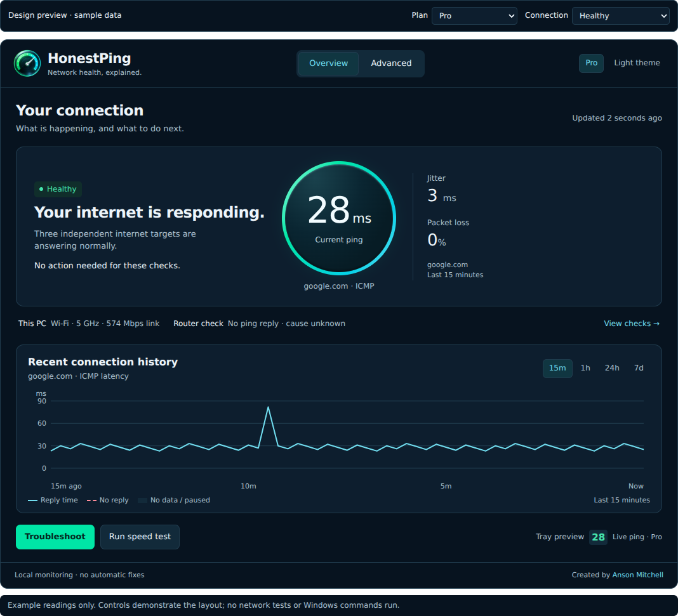This screenshot has height=616, width=678.
Task: Select the 1h history range
Action: tap(585, 368)
